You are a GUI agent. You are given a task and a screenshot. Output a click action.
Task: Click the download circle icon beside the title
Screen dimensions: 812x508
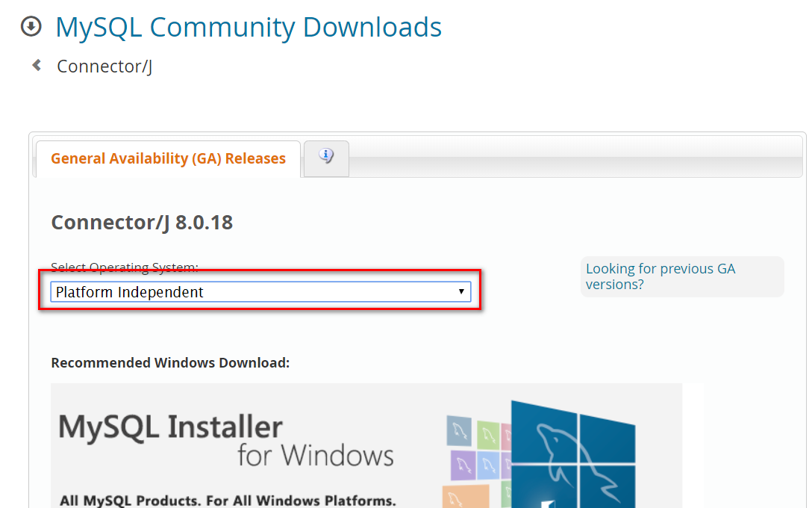pos(31,26)
